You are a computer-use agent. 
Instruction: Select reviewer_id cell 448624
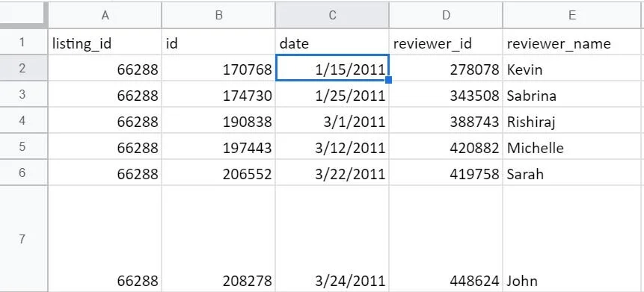pos(446,239)
